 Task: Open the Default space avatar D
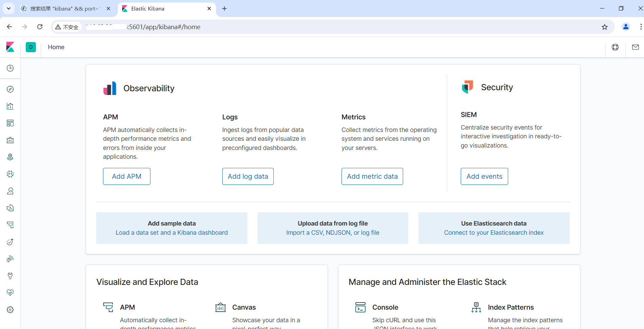click(31, 47)
